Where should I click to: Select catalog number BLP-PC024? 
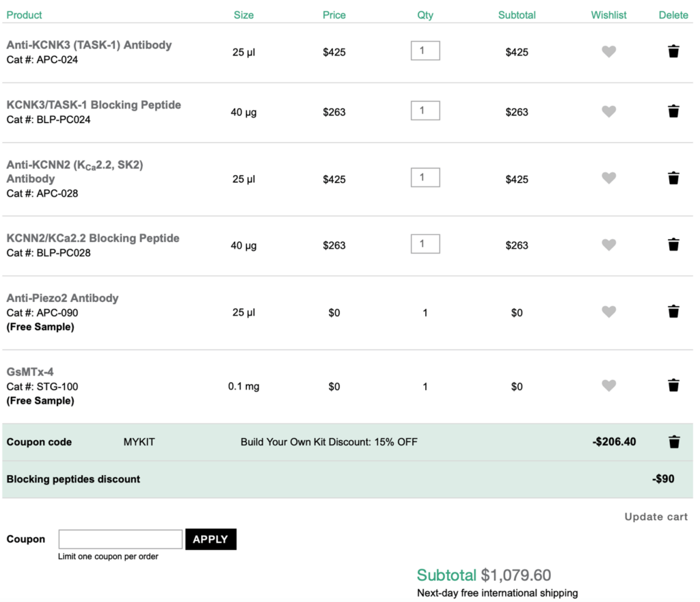click(64, 120)
